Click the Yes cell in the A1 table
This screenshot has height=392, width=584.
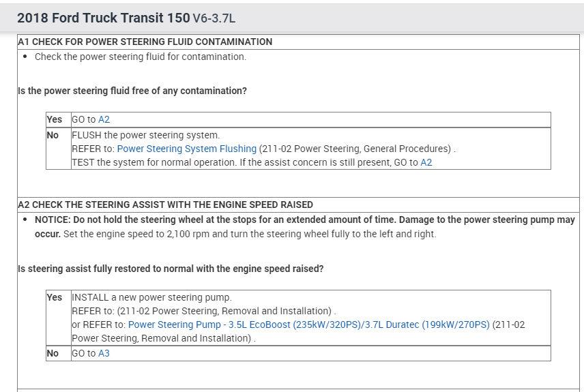click(54, 119)
